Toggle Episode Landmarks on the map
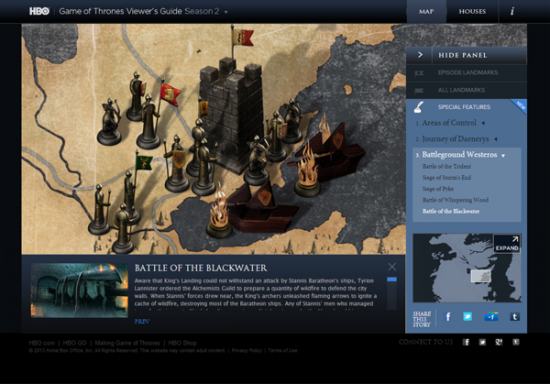Viewport: 550px width, 384px height. [x=466, y=73]
